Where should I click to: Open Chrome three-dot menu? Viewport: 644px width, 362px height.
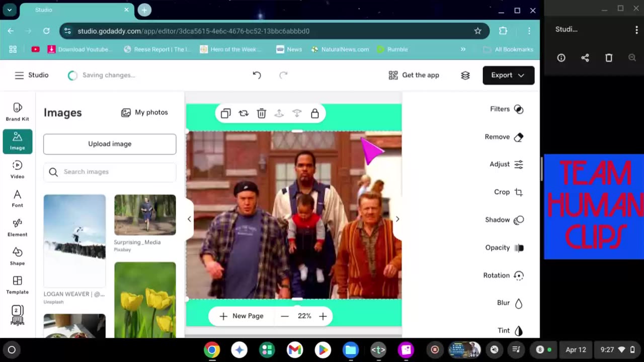pos(529,31)
